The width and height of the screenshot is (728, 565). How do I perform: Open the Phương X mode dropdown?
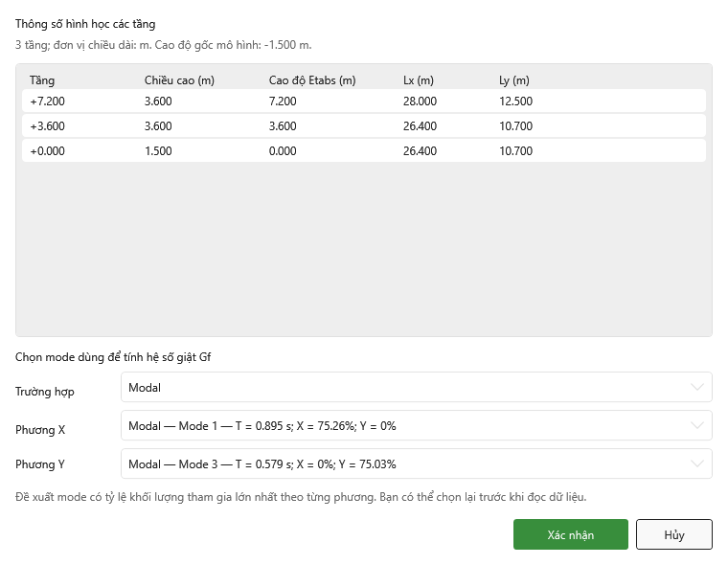[416, 426]
